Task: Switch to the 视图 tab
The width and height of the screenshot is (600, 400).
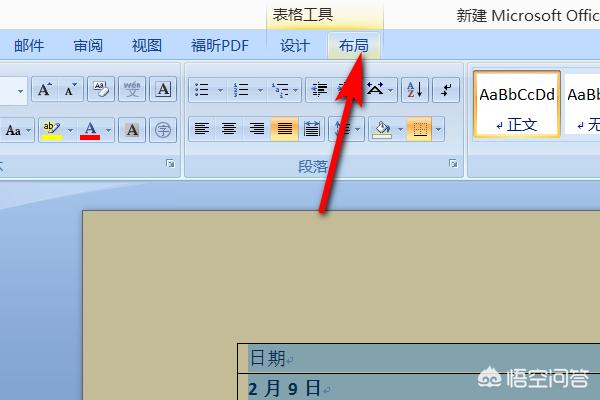Action: point(147,46)
